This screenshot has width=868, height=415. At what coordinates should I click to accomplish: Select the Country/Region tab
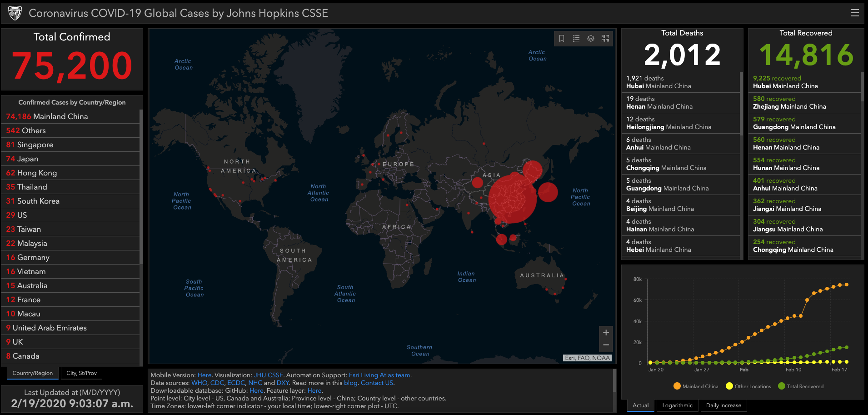tap(33, 373)
